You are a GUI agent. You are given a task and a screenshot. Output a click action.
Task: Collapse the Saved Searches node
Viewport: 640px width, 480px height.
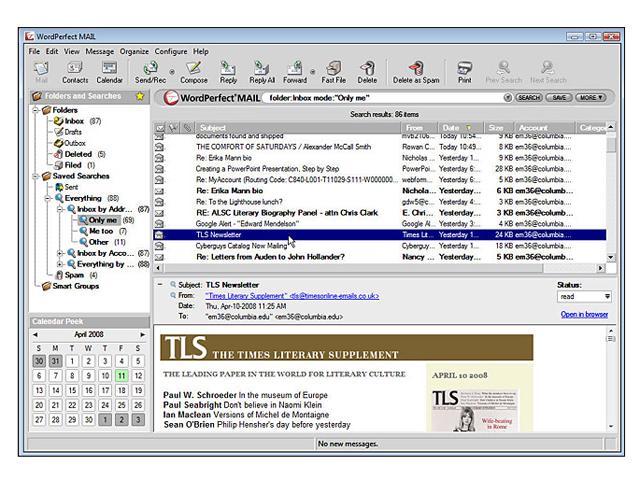36,176
